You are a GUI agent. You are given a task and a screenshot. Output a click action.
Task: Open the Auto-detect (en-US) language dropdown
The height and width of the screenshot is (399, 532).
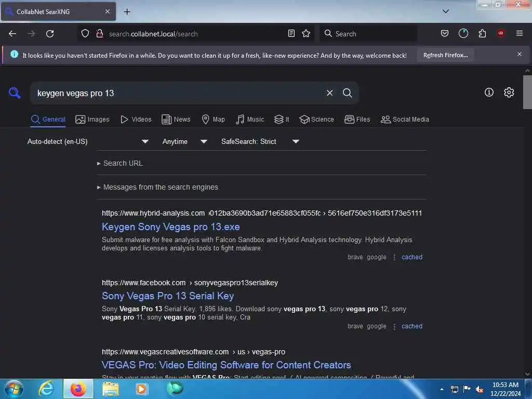click(88, 141)
